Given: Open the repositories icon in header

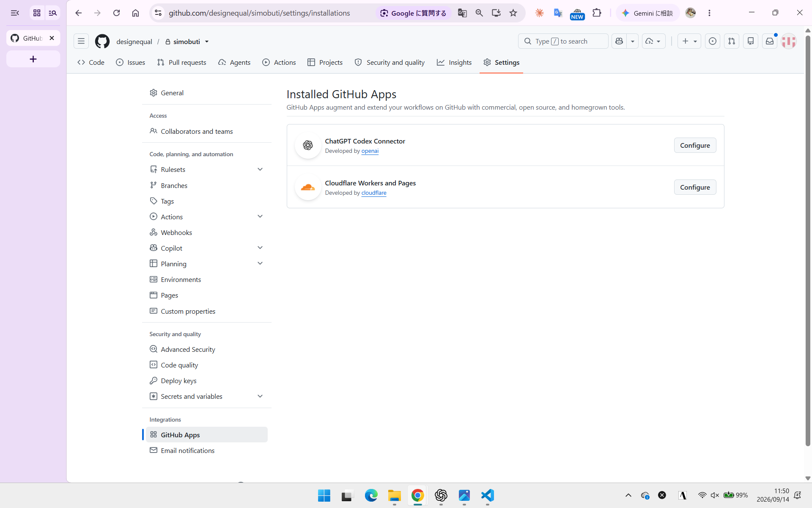Looking at the screenshot, I should 751,41.
